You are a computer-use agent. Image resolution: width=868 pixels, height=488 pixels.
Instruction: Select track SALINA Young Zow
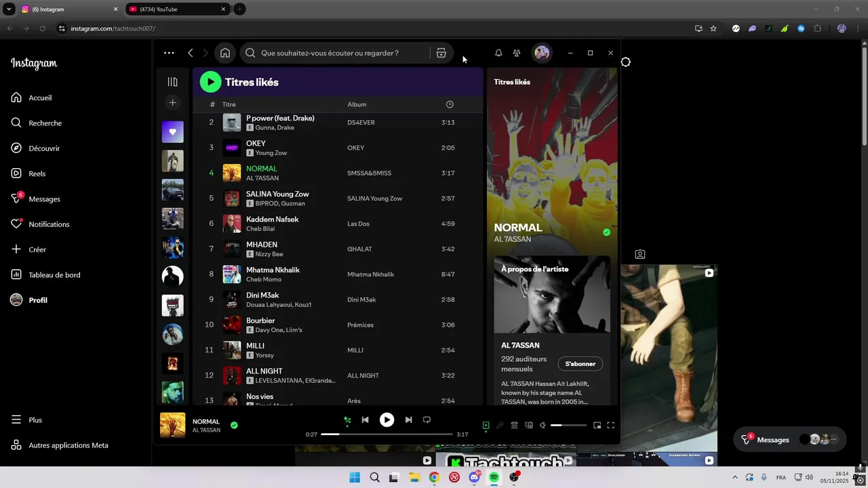pyautogui.click(x=338, y=199)
